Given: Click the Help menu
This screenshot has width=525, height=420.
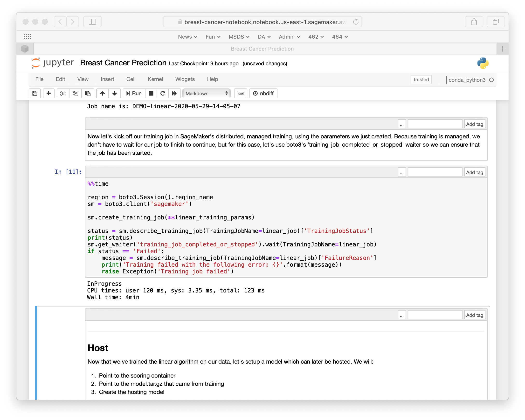Looking at the screenshot, I should click(212, 79).
